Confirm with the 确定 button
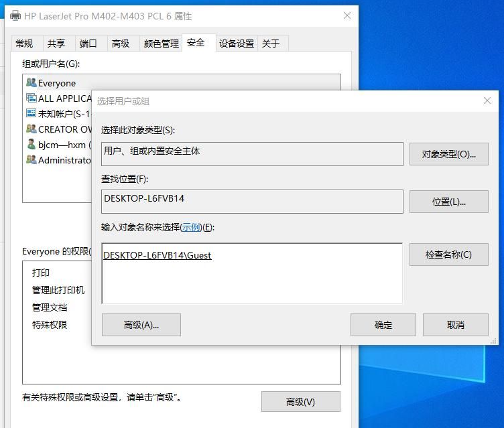504x428 pixels. [383, 325]
